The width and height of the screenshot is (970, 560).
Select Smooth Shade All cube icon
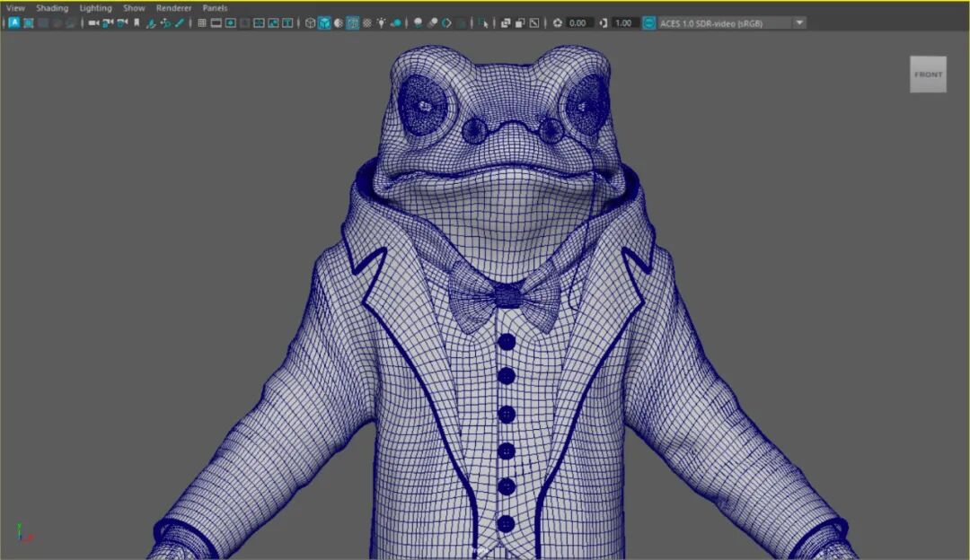tap(324, 22)
